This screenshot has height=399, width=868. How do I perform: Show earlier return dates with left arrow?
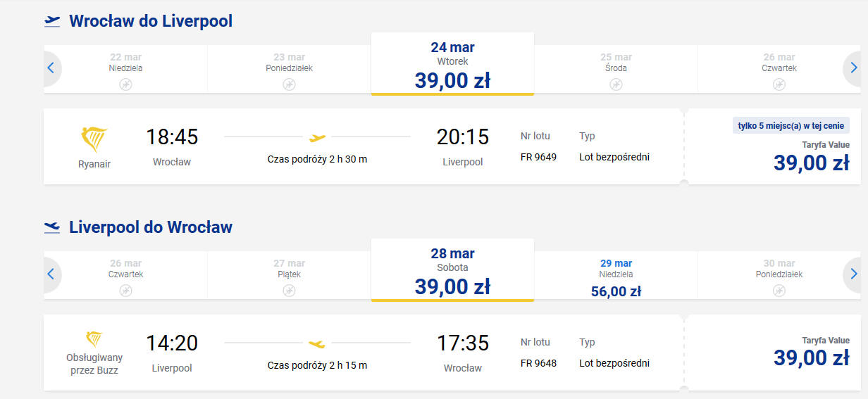(x=51, y=274)
